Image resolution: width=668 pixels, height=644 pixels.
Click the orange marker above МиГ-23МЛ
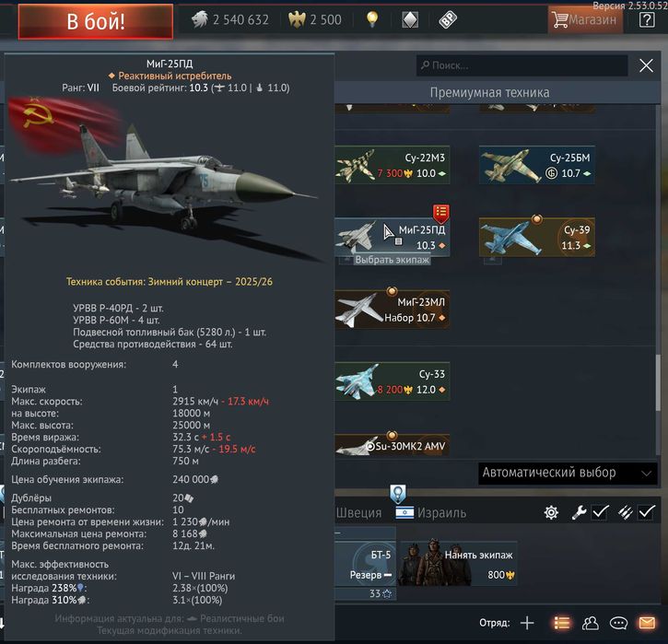click(392, 291)
